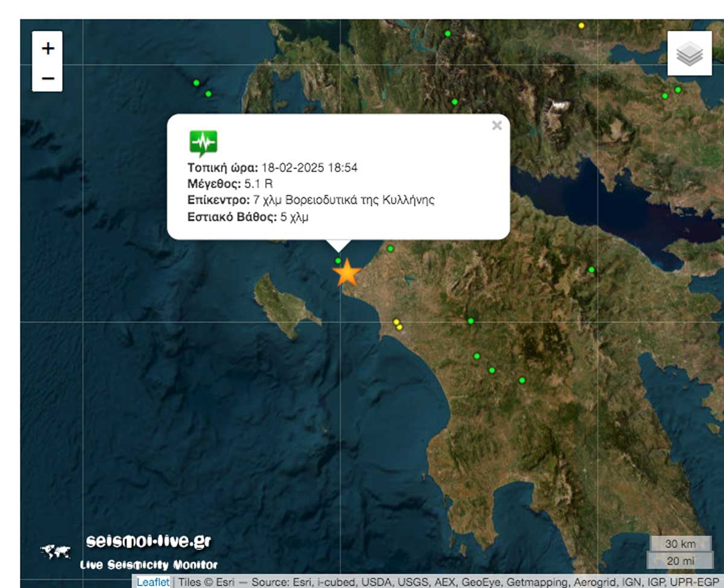Click the yellow marker pair south of star
Viewport: 724px width, 588px height.
(x=398, y=324)
